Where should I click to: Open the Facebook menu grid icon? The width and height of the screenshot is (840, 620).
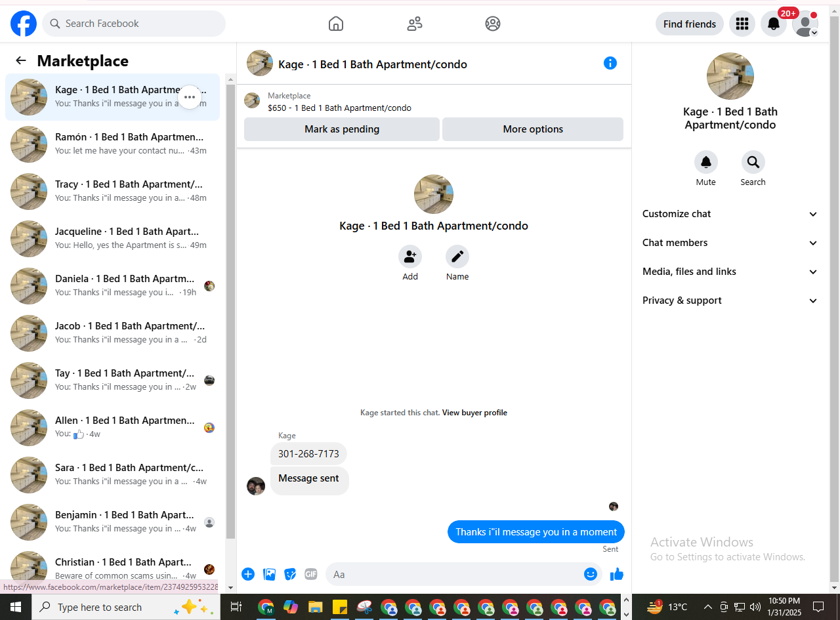[x=742, y=24]
